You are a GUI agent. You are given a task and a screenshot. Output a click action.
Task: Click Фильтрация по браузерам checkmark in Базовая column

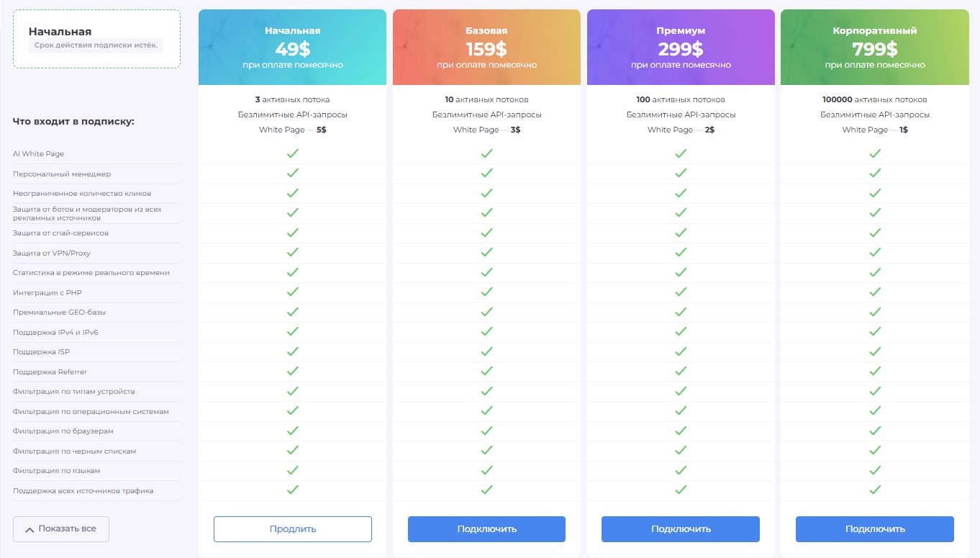coord(486,431)
